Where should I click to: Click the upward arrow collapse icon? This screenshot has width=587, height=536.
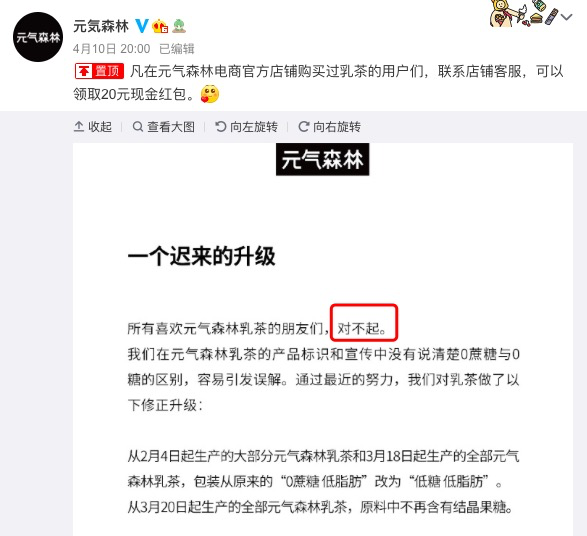pos(79,127)
